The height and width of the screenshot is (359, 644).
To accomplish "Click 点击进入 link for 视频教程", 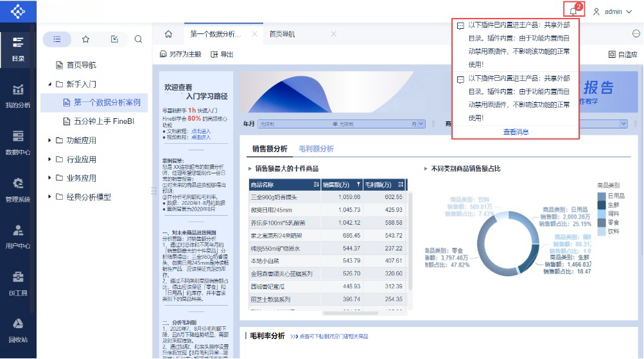I will point(201,137).
